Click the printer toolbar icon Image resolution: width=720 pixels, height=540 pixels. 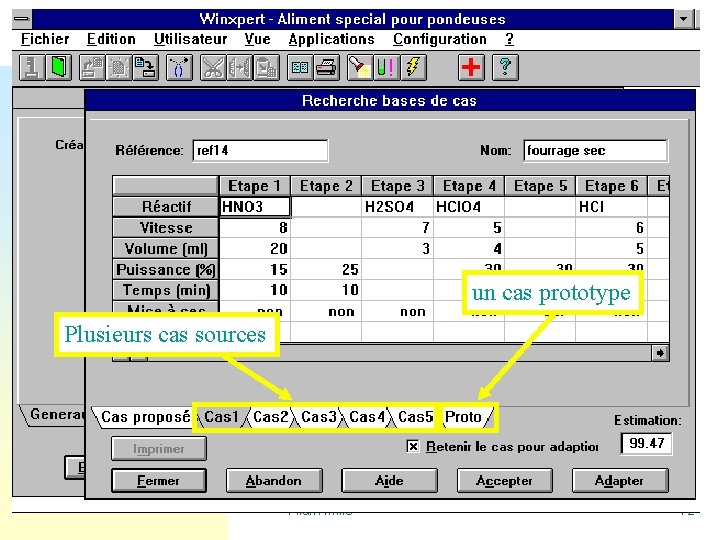coord(326,68)
